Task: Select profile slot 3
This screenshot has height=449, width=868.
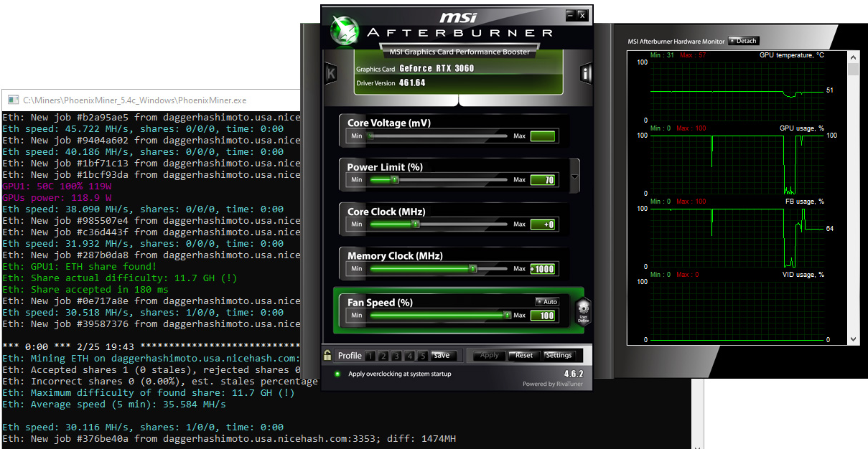Action: click(396, 356)
